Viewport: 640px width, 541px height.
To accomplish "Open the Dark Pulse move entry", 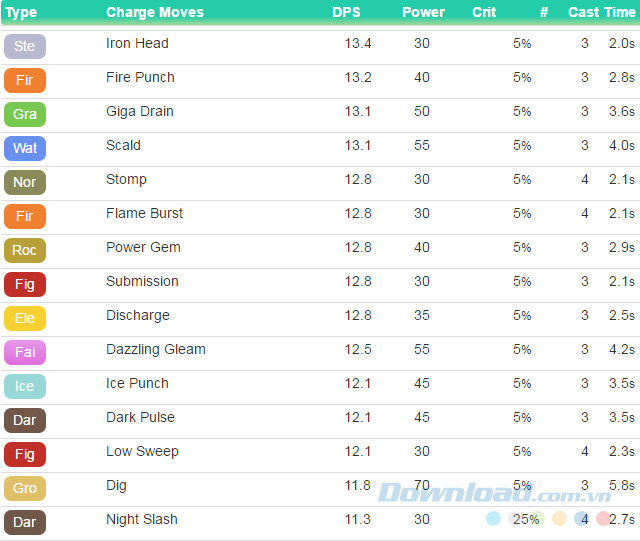I will [x=140, y=417].
